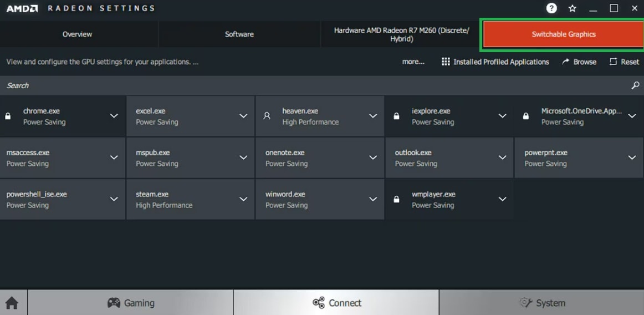Expand chrome.exe graphics mode dropdown
This screenshot has height=315, width=644.
(x=114, y=116)
